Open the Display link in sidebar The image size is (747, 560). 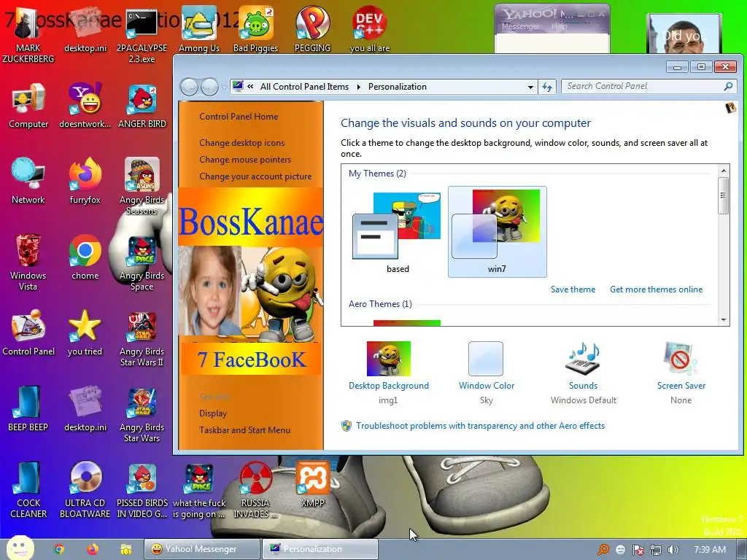(x=212, y=413)
